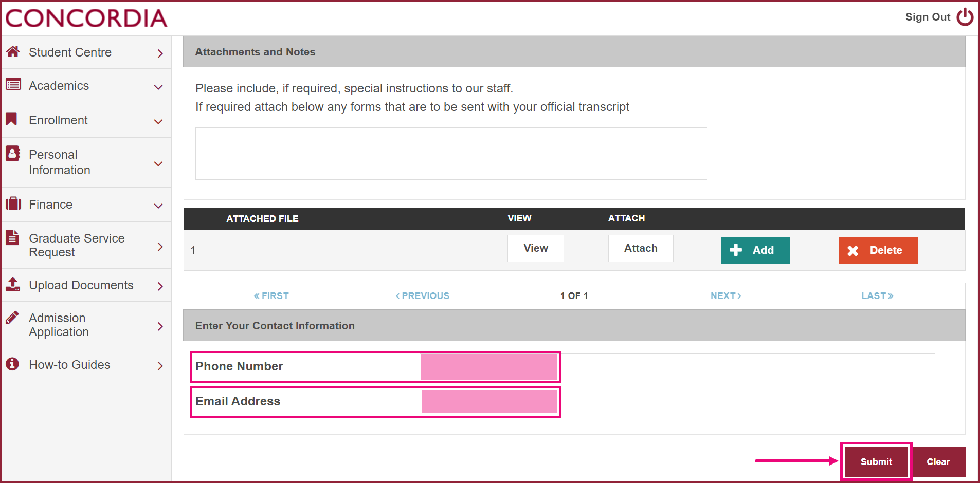Click the white X icon on Delete
Viewport: 980px width, 483px height.
(x=853, y=250)
